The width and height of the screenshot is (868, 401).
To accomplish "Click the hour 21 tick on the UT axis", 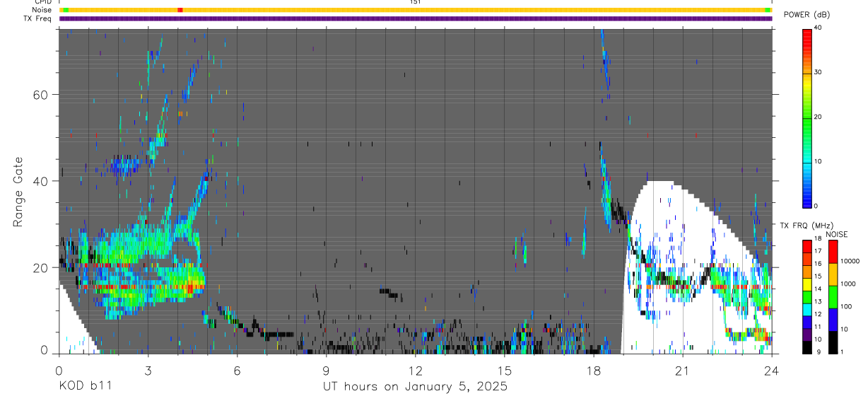I will coord(682,370).
